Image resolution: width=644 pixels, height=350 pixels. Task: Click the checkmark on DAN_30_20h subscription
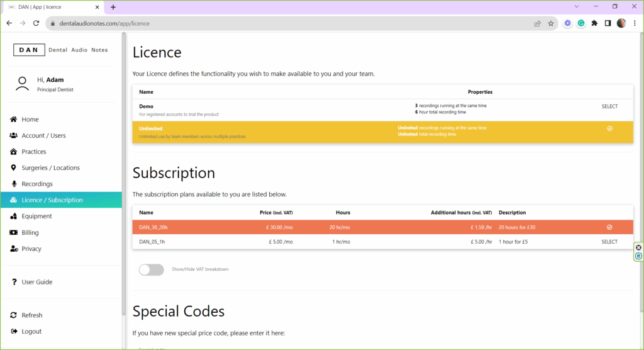[609, 227]
